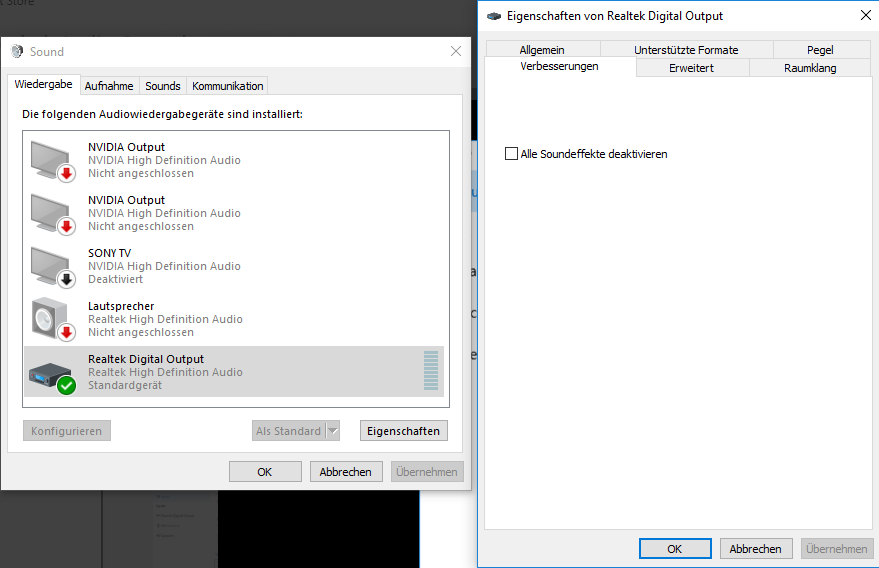Select the 'Lautsprecher' device name

click(121, 306)
